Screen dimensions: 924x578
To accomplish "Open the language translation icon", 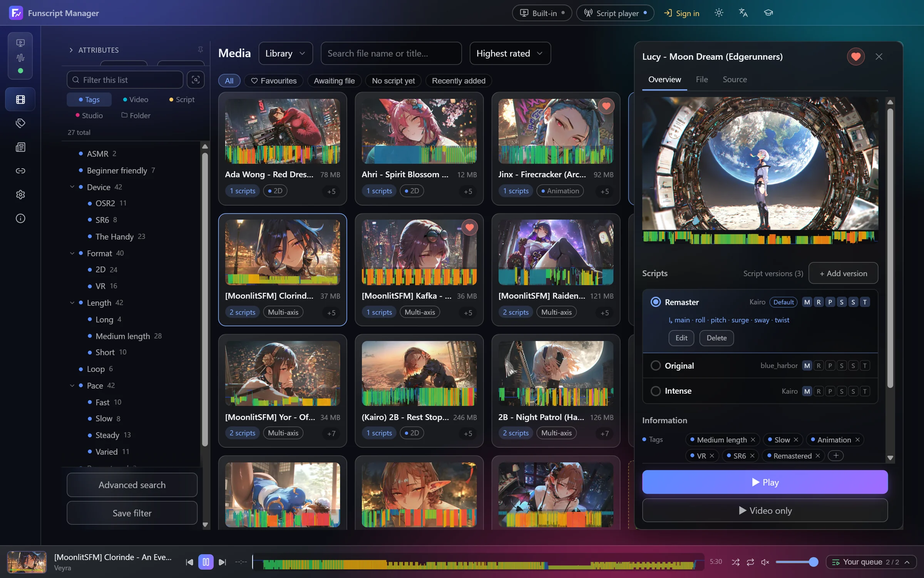I will [x=743, y=13].
